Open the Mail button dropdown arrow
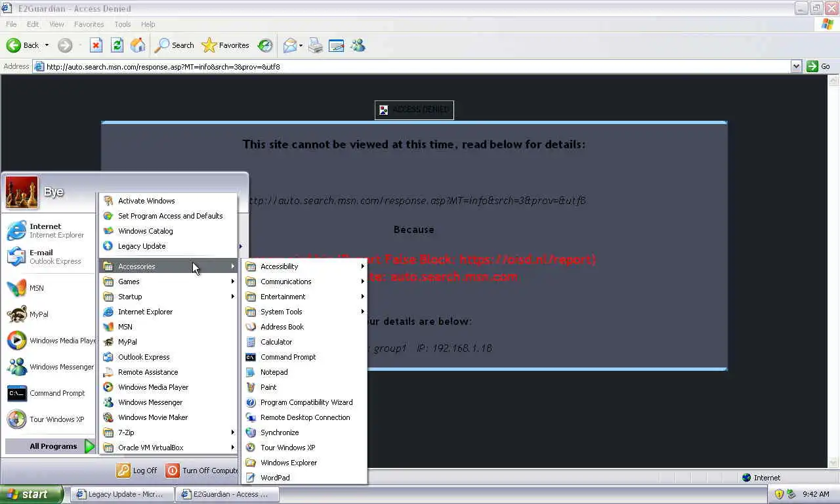This screenshot has width=840, height=504. point(301,45)
